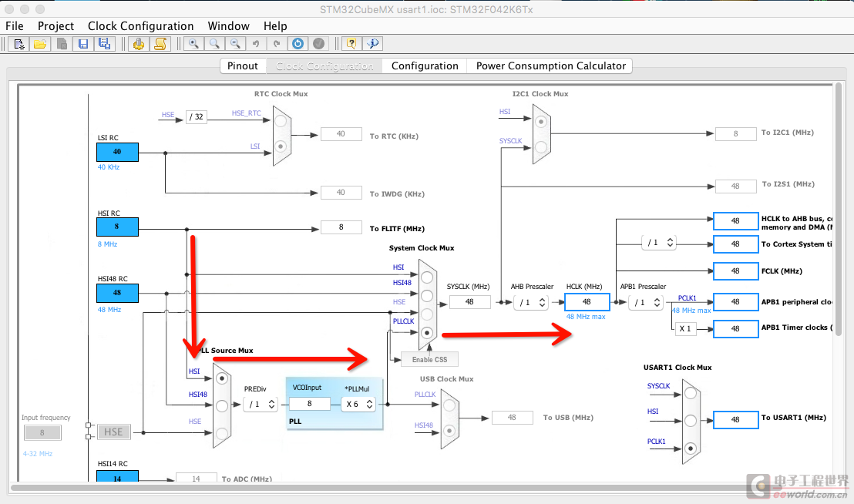Select SYSCLK in USART1 Clock Mux
The image size is (854, 504).
click(x=691, y=393)
